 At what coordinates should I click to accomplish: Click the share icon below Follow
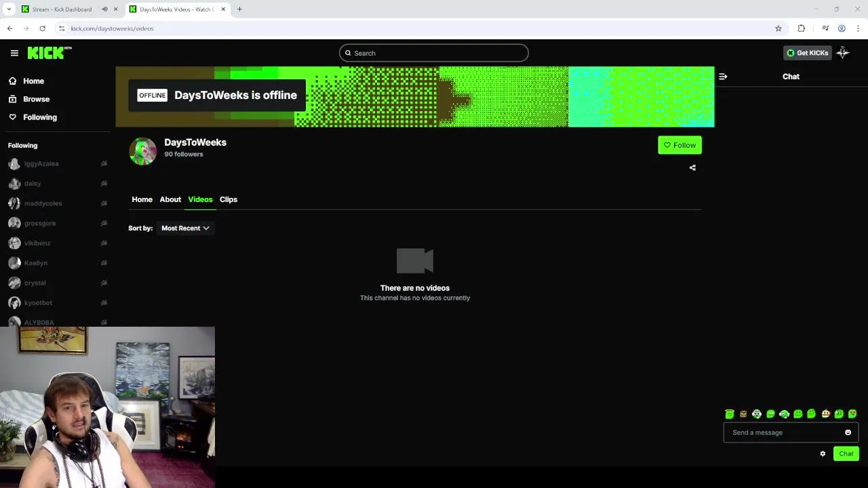pos(692,167)
